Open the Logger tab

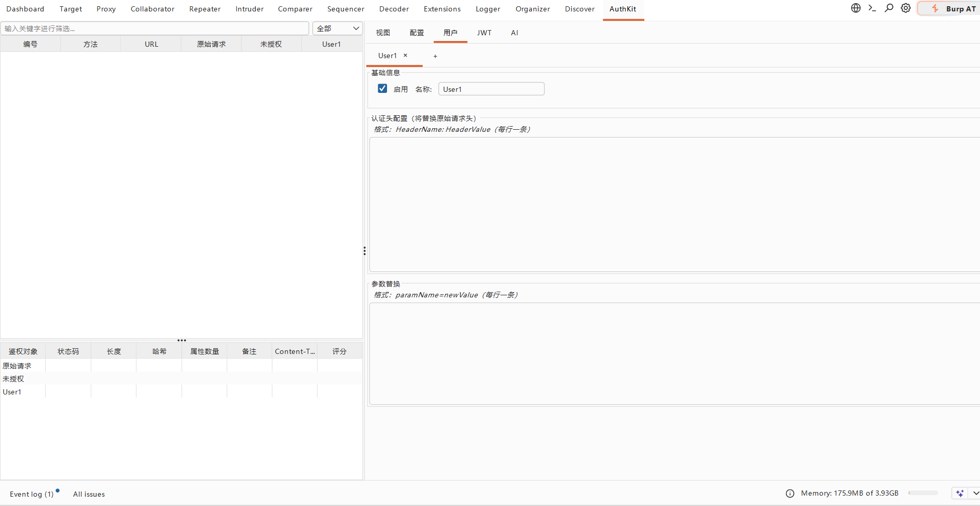(488, 9)
